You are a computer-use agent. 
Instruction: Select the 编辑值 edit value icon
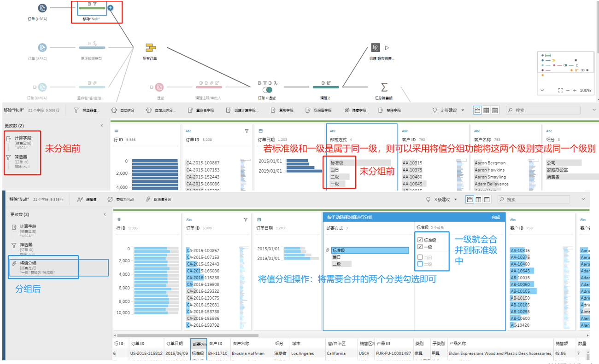(x=79, y=199)
